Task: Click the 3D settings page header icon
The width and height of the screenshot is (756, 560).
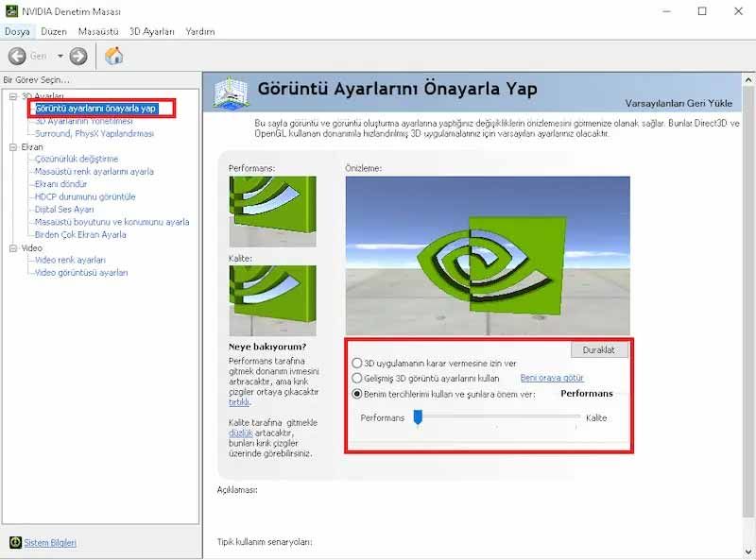Action: (231, 93)
